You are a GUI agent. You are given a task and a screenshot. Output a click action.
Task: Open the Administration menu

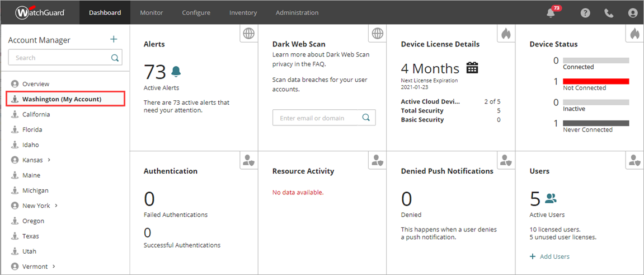297,13
